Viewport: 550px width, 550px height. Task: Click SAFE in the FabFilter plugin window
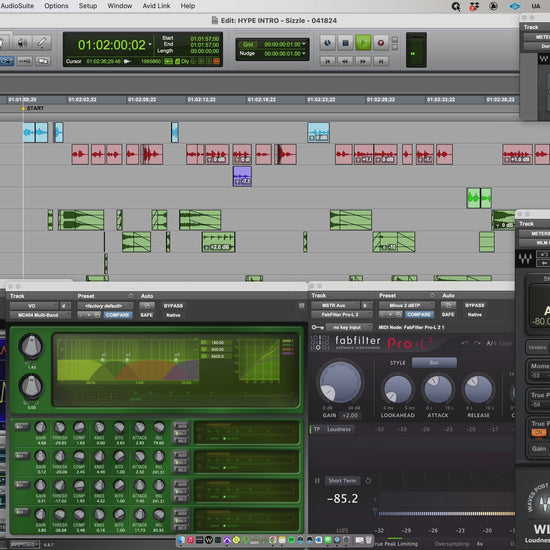click(x=448, y=315)
